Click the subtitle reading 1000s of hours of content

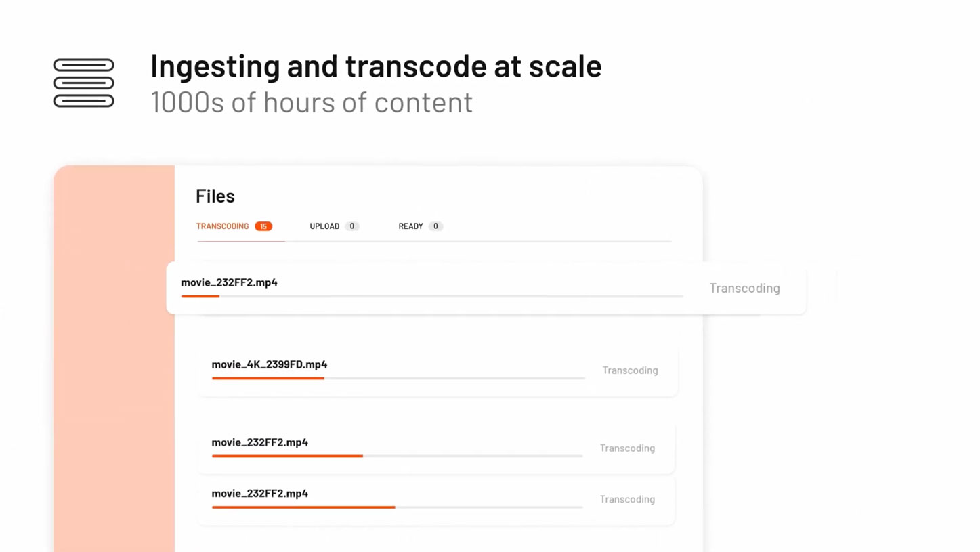click(312, 102)
